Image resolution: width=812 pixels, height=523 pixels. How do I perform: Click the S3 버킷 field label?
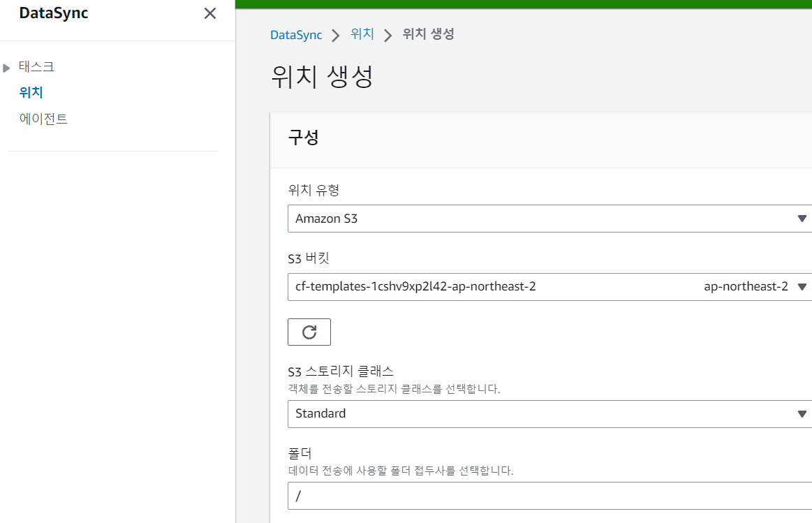click(309, 258)
